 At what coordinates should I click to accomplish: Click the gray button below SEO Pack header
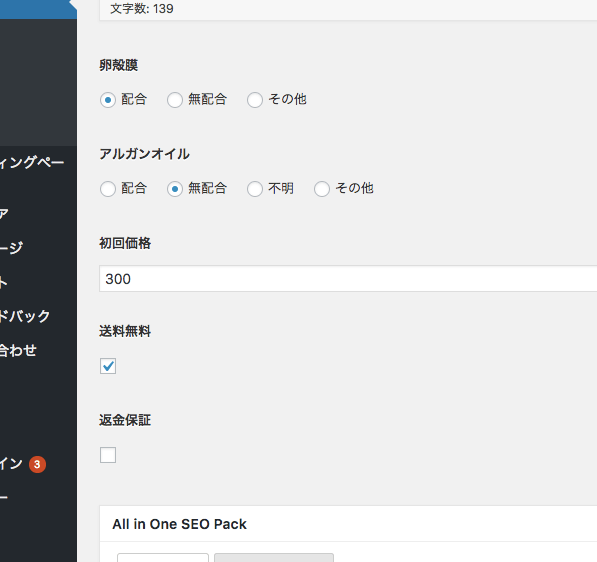point(274,557)
